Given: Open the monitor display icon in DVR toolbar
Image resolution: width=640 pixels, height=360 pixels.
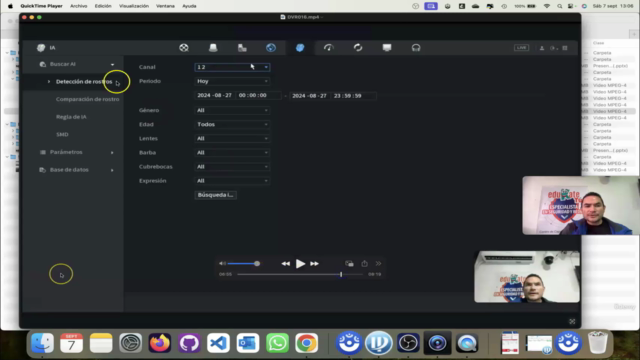Looking at the screenshot, I should point(387,48).
